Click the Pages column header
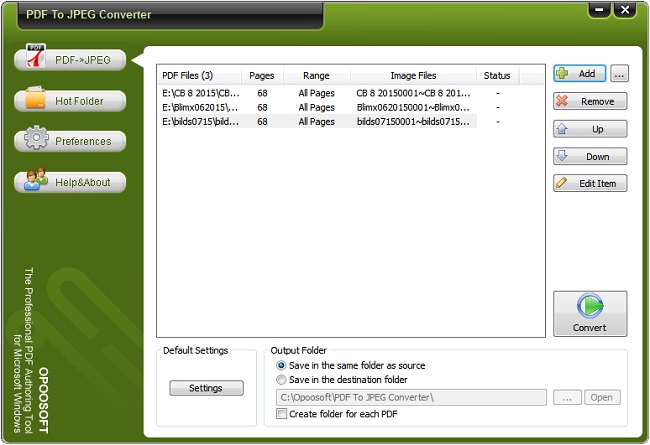Screen dimensions: 650x445 click(x=262, y=75)
